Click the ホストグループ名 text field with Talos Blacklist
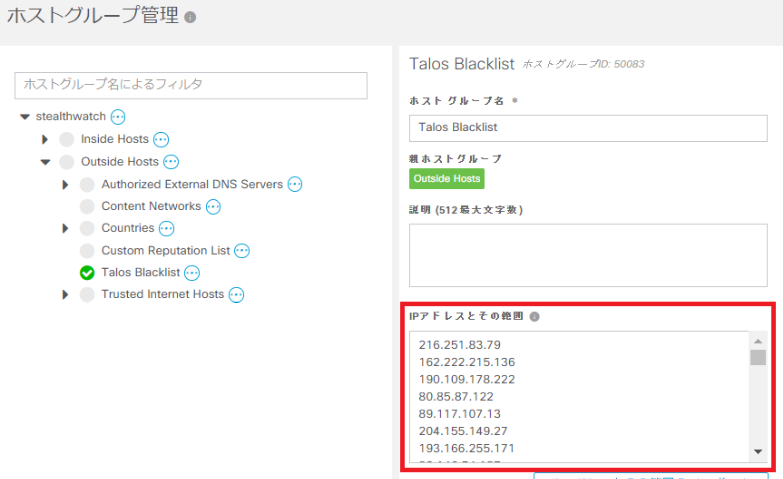The image size is (783, 479). 588,128
